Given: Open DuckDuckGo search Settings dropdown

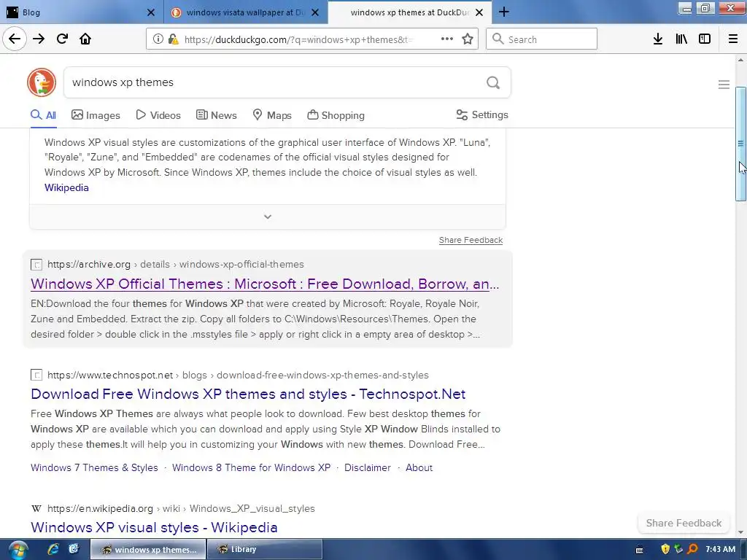Looking at the screenshot, I should pos(482,114).
